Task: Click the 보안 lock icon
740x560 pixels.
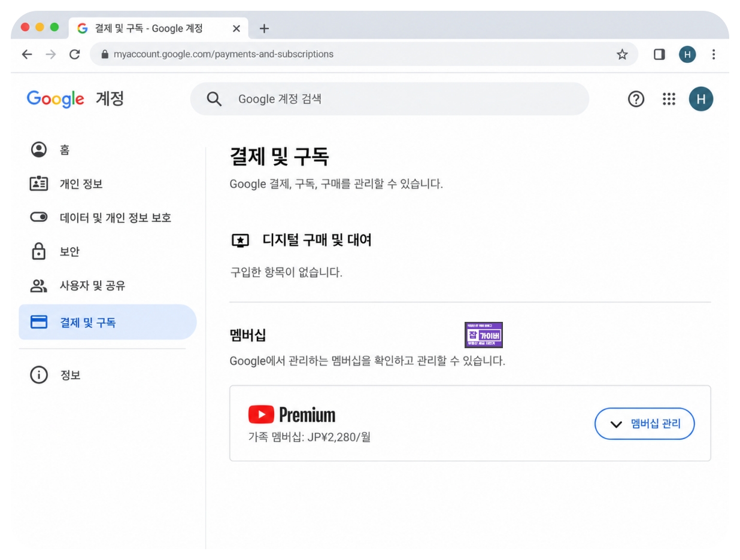Action: tap(39, 251)
